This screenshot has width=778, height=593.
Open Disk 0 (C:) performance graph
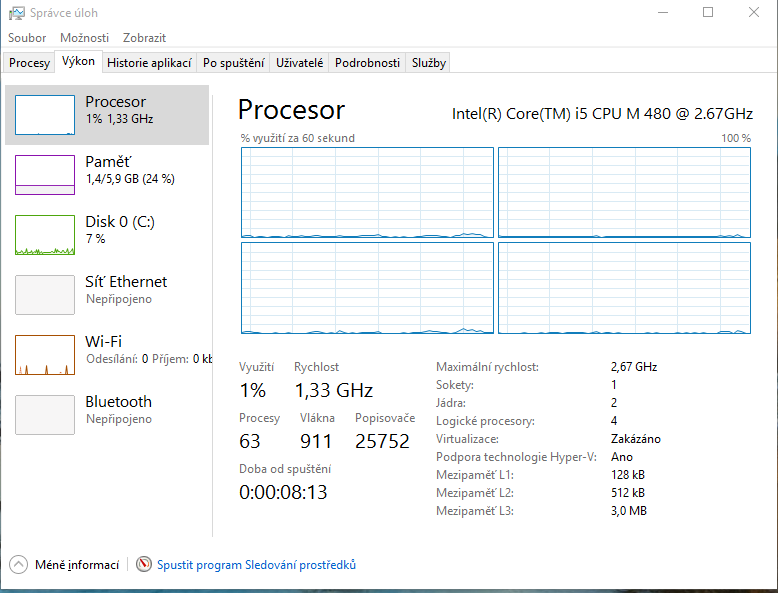(44, 235)
